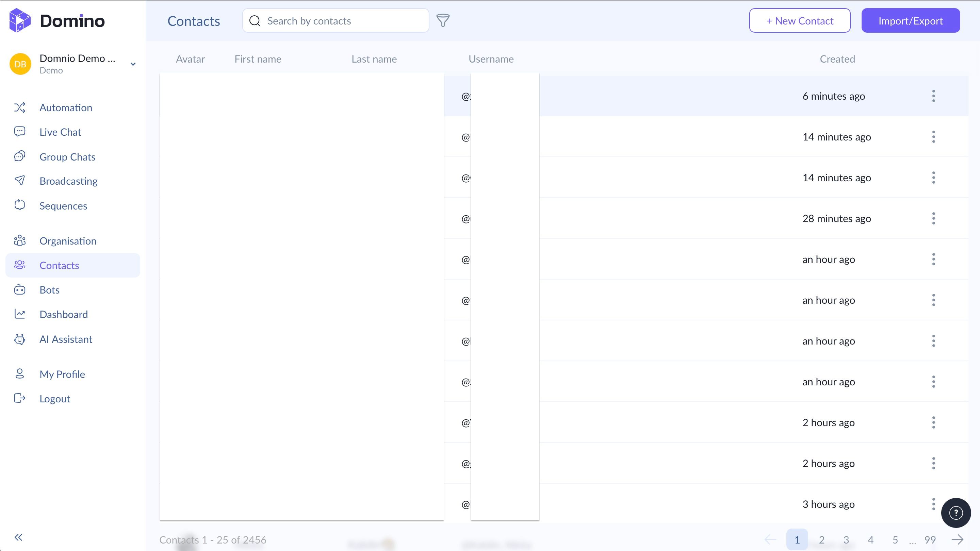The height and width of the screenshot is (551, 980).
Task: Expand the Domnio Demo workspace dropdown
Action: click(x=133, y=64)
